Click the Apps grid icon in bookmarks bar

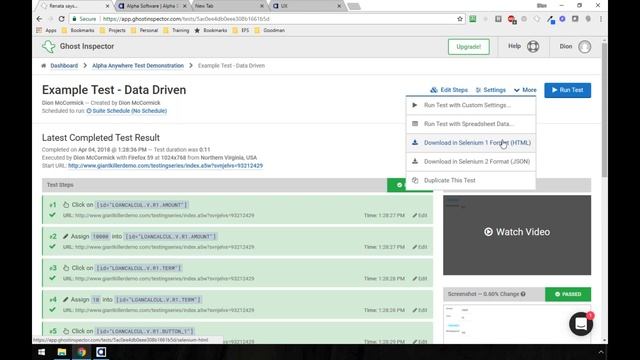pos(39,30)
